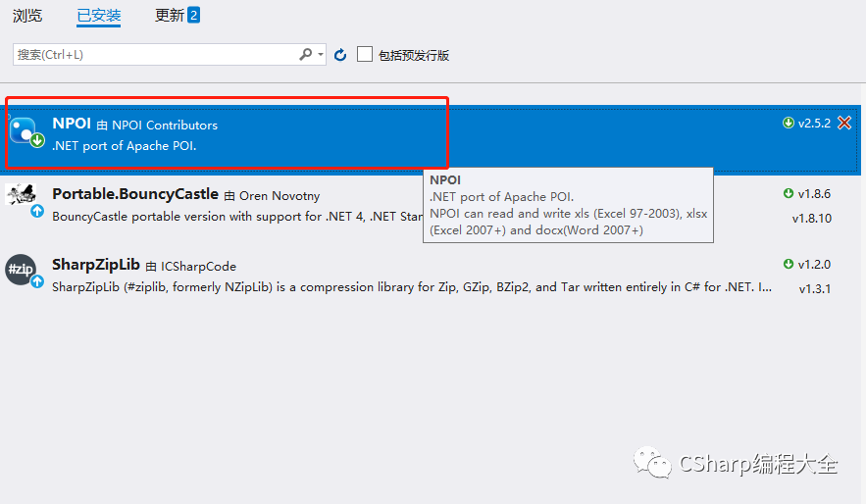The image size is (866, 504).
Task: Refresh the package list
Action: pyautogui.click(x=340, y=55)
